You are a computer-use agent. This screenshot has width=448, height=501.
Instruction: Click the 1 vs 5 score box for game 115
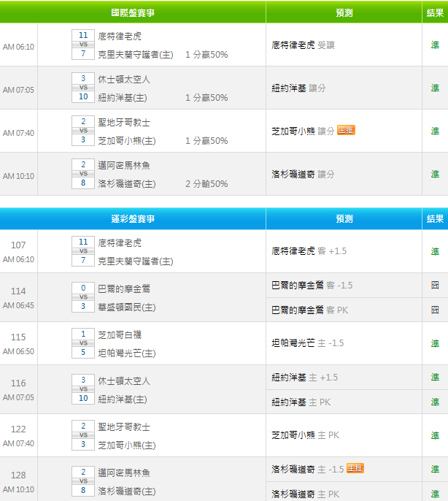pos(83,343)
